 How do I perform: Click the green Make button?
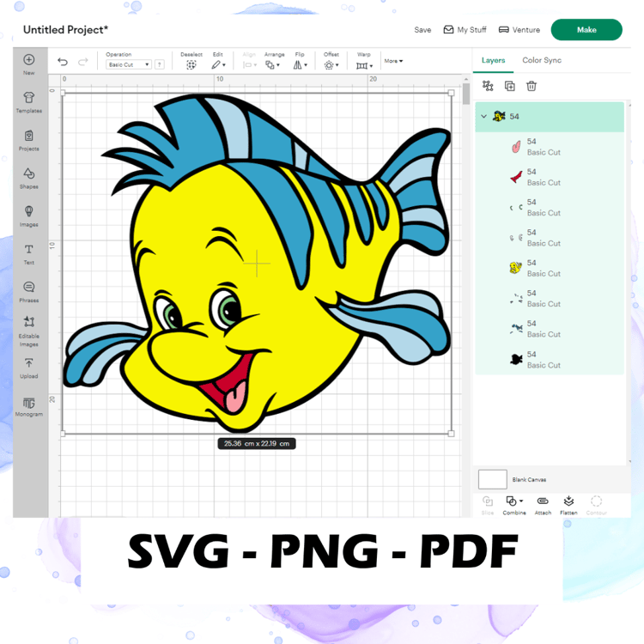(586, 29)
